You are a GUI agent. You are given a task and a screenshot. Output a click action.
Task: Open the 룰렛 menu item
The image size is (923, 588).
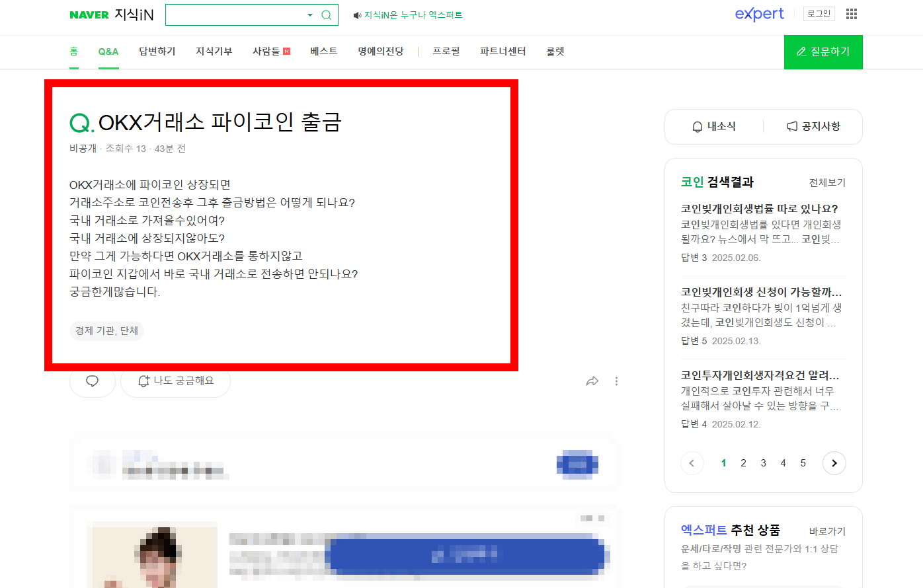click(x=555, y=52)
